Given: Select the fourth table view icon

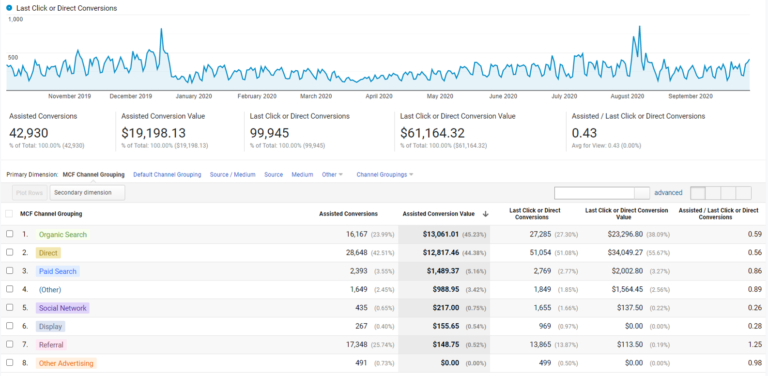Looking at the screenshot, I should (744, 193).
